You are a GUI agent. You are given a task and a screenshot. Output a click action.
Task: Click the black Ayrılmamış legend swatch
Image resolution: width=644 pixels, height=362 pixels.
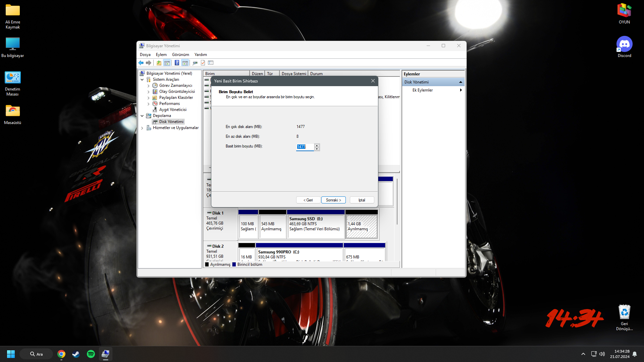[207, 264]
